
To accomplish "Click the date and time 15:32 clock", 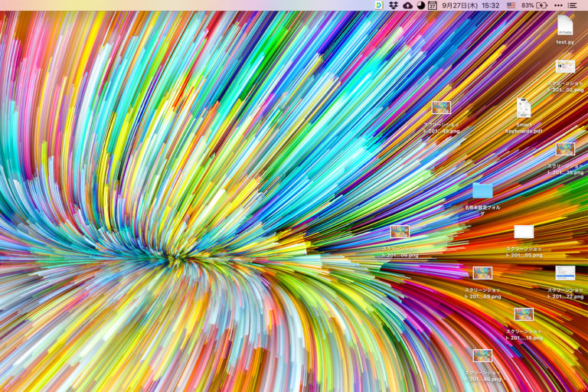I will 470,5.
